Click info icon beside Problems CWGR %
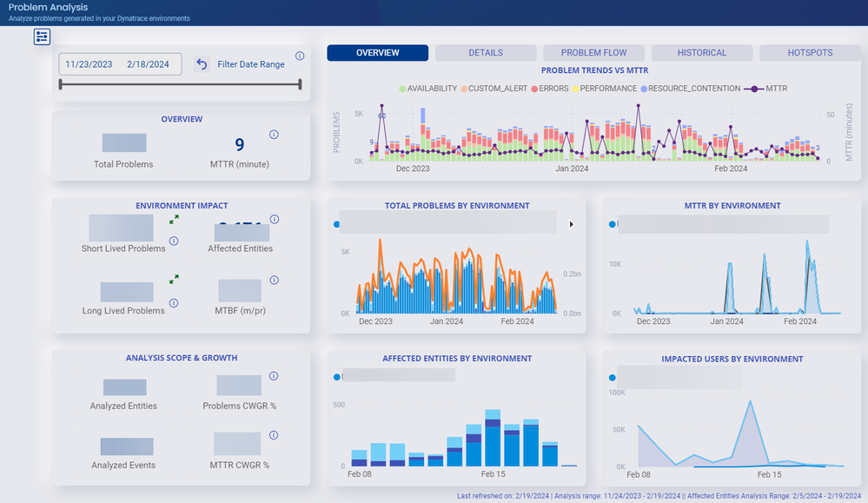Image resolution: width=868 pixels, height=503 pixels. [274, 376]
